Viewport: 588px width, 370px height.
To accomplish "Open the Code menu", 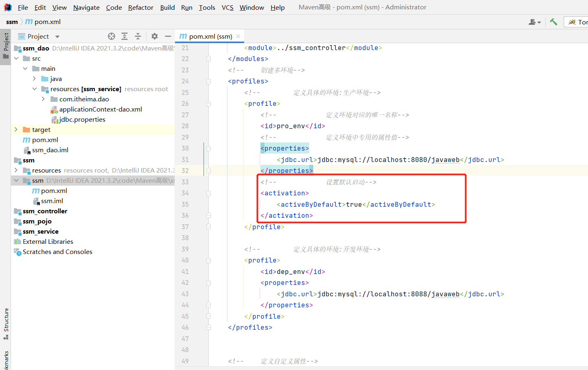I will [114, 7].
